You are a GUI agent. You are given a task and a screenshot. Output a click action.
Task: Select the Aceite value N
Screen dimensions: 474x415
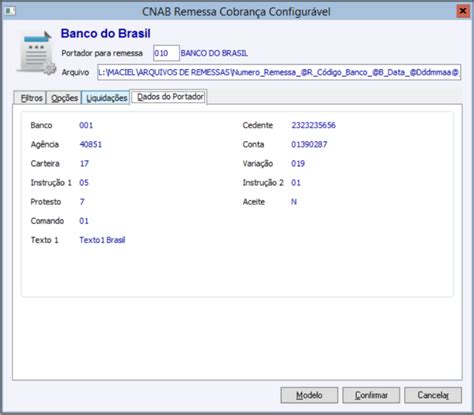click(294, 202)
